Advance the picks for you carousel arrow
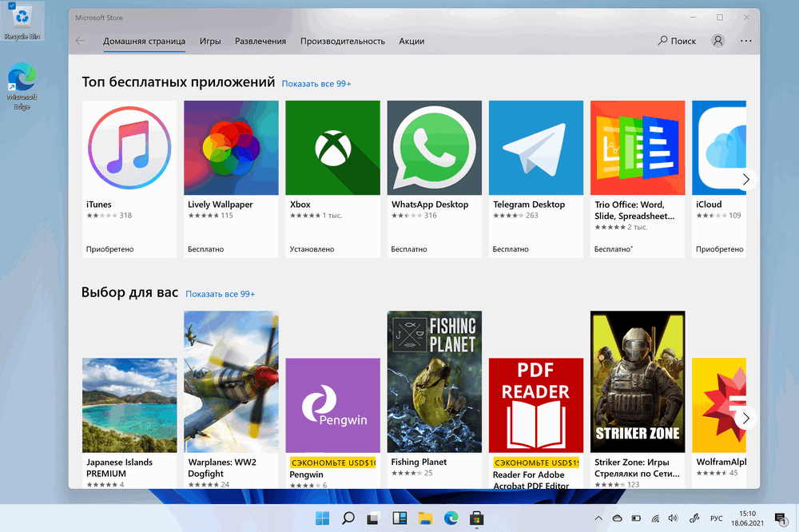 pos(746,419)
